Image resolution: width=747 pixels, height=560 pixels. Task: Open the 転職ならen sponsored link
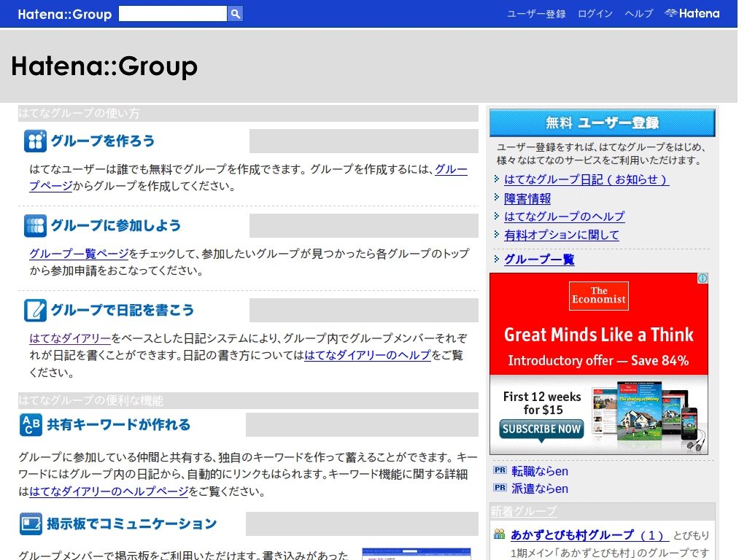[x=540, y=472]
